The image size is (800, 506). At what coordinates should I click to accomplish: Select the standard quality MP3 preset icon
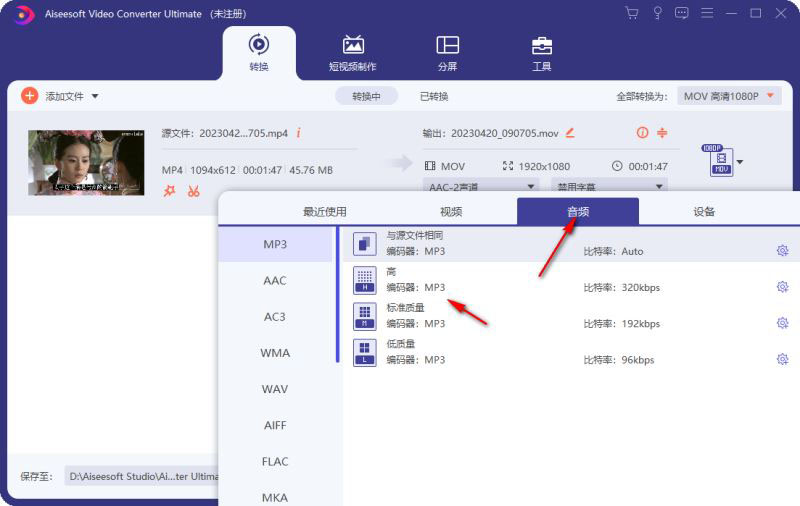[x=364, y=316]
